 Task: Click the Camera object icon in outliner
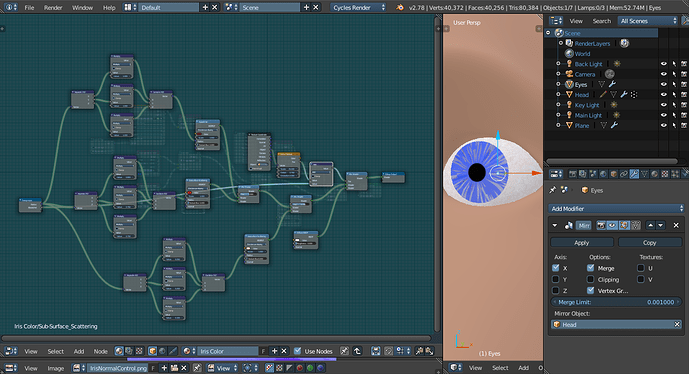pos(569,74)
